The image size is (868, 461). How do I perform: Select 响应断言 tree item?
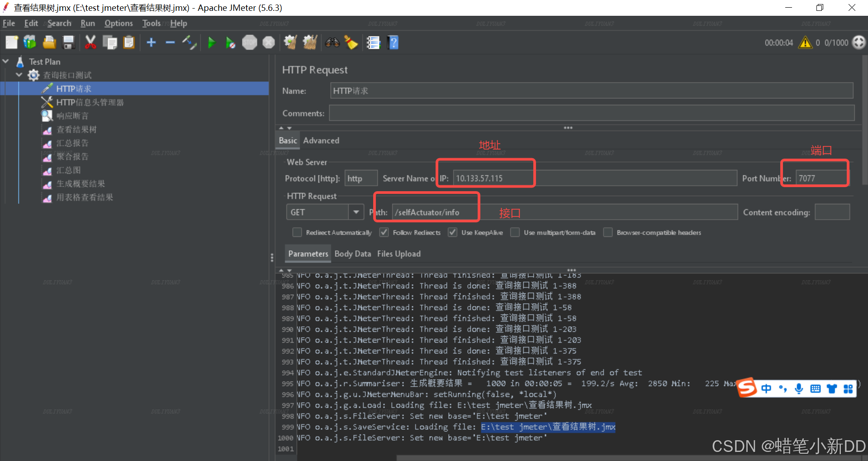pyautogui.click(x=72, y=116)
